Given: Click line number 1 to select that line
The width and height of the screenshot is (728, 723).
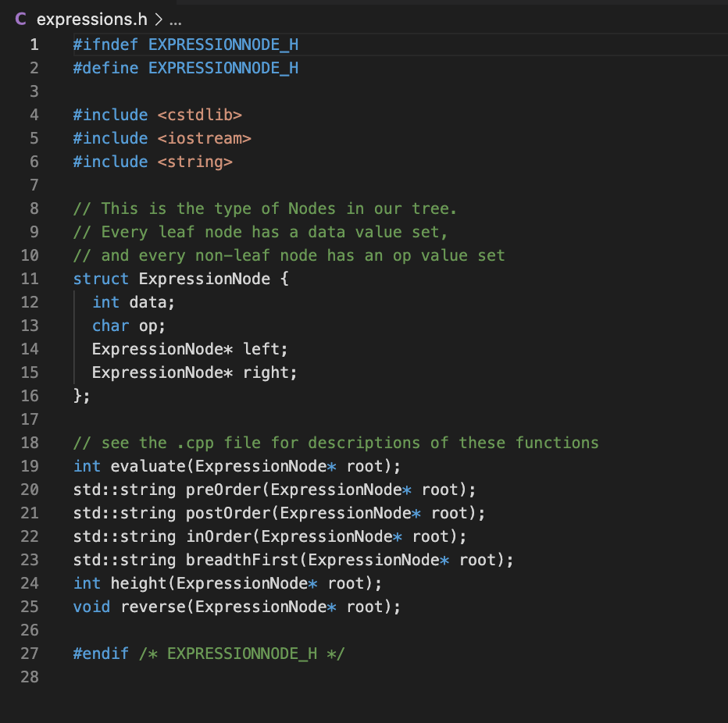Looking at the screenshot, I should pos(34,45).
